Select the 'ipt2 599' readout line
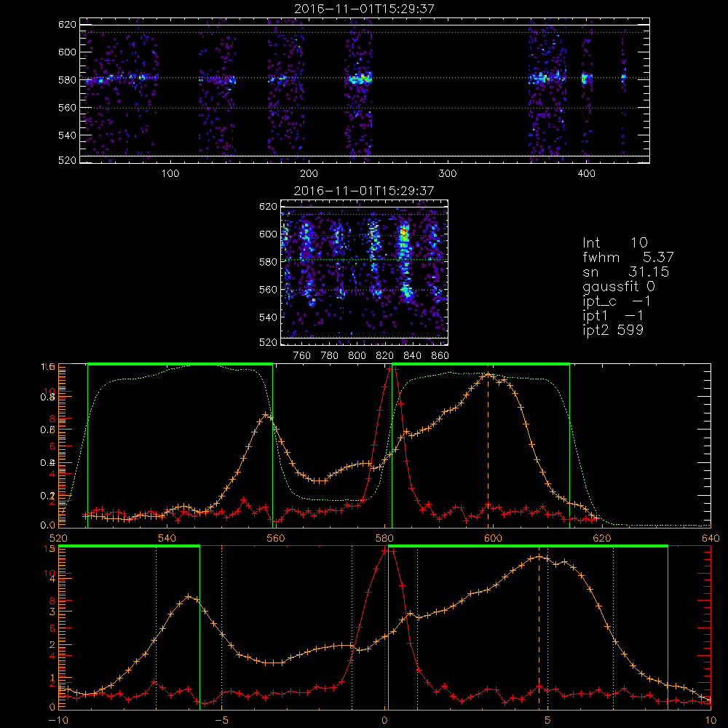This screenshot has width=728, height=728. [x=613, y=330]
